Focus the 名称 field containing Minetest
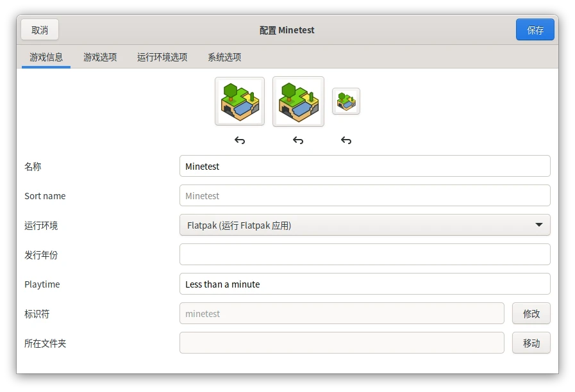 coord(364,166)
